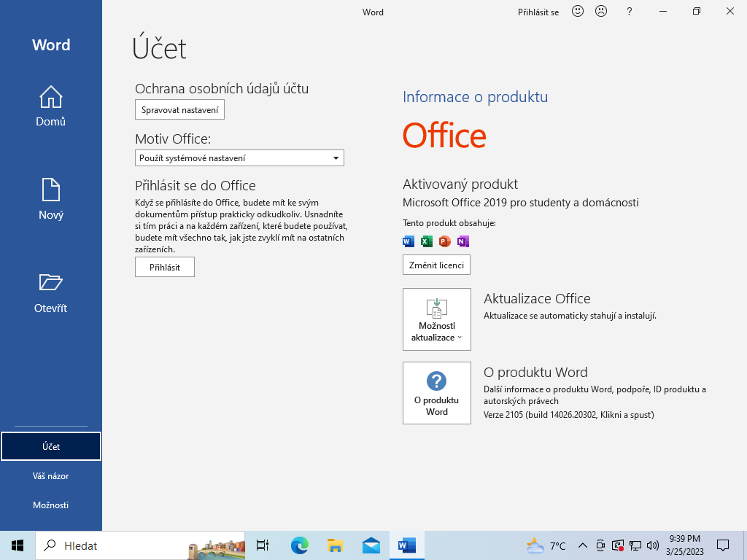Click Microsoft Office 2019 product name
747x560 pixels.
coord(521,203)
